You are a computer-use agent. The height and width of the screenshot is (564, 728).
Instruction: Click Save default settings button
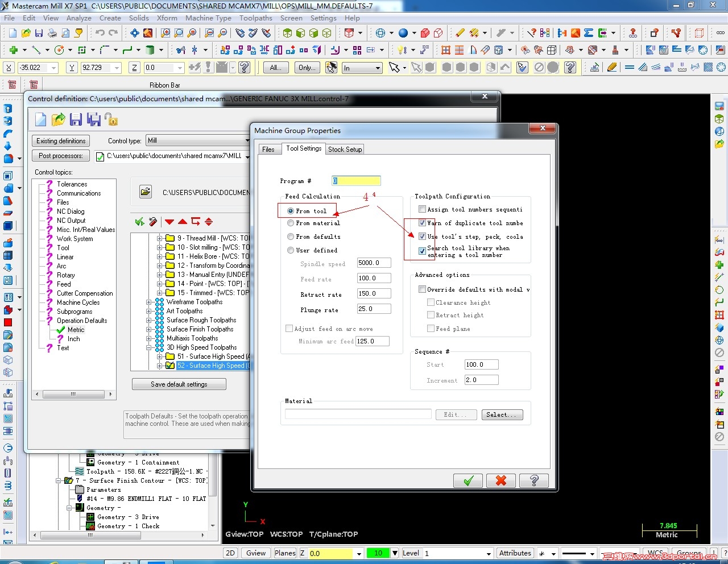[179, 384]
